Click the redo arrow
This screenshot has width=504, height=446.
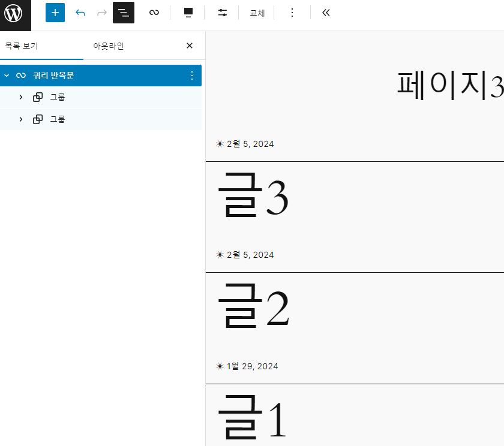click(x=102, y=13)
